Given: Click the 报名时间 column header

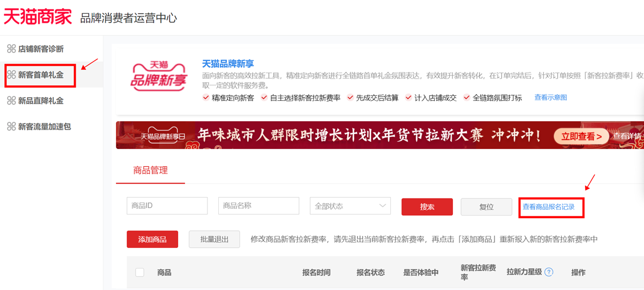Looking at the screenshot, I should coord(316,273).
